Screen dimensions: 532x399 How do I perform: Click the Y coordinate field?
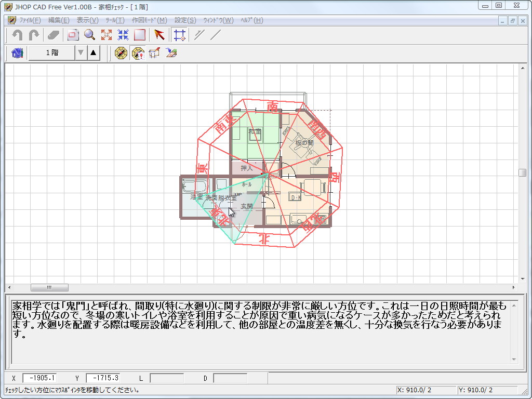(103, 378)
